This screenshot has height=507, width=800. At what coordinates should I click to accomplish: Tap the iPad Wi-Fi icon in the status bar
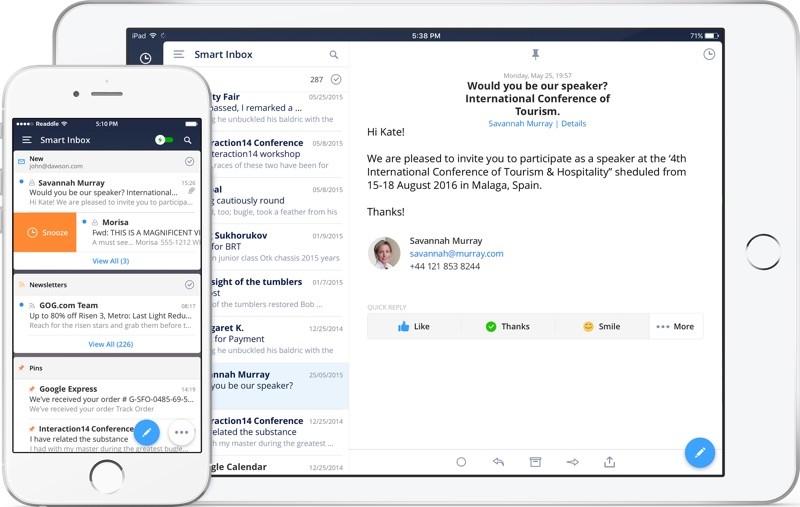coord(153,36)
